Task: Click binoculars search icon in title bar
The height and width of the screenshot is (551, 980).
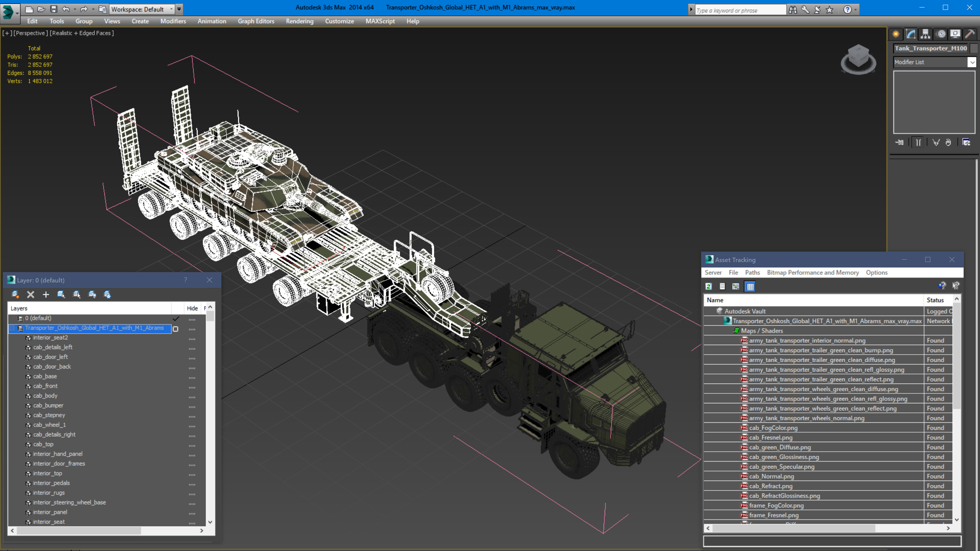Action: tap(793, 10)
